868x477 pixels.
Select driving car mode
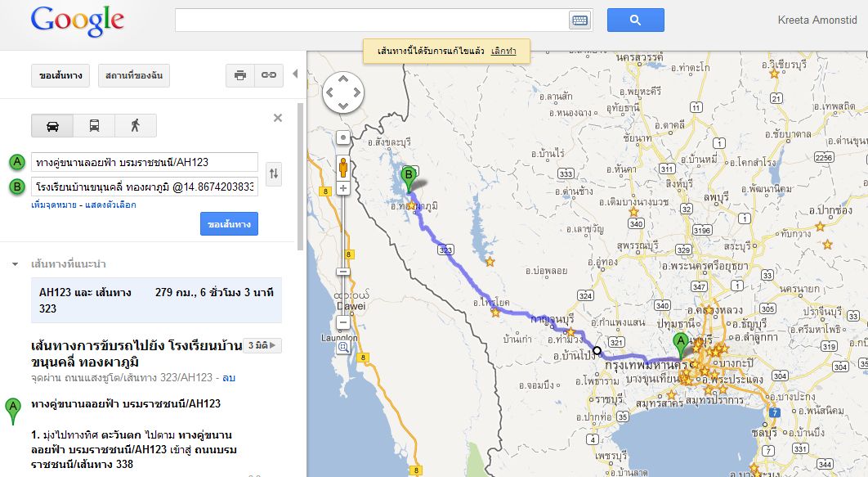tap(52, 126)
